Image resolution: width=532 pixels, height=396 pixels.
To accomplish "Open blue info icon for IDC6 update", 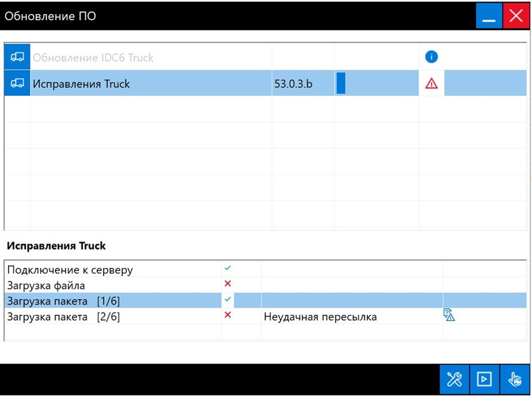I will coord(431,57).
